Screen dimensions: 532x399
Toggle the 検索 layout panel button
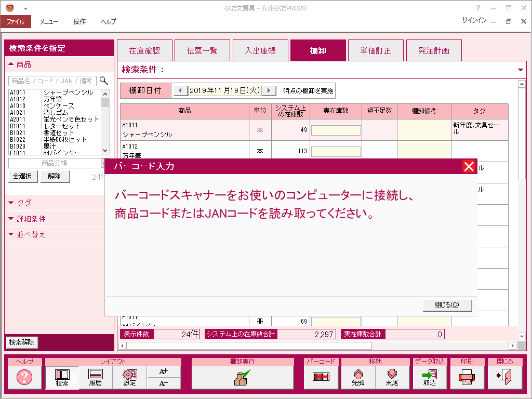(x=62, y=377)
